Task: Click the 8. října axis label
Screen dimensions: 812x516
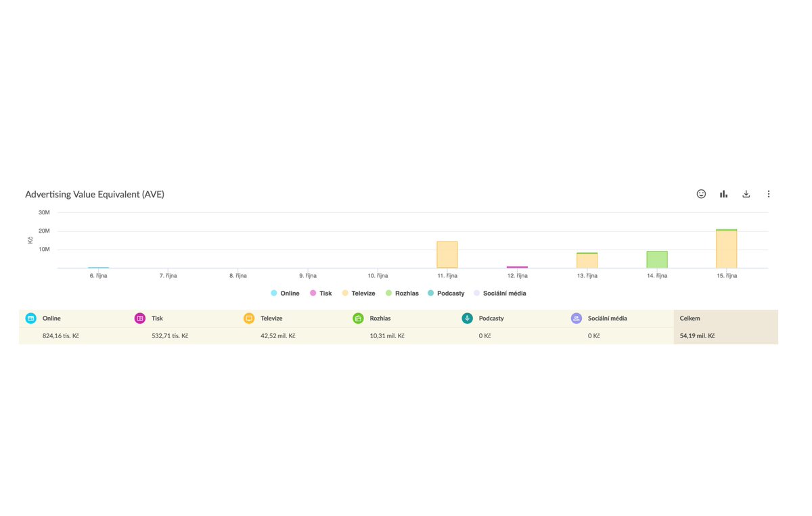Action: pos(238,276)
